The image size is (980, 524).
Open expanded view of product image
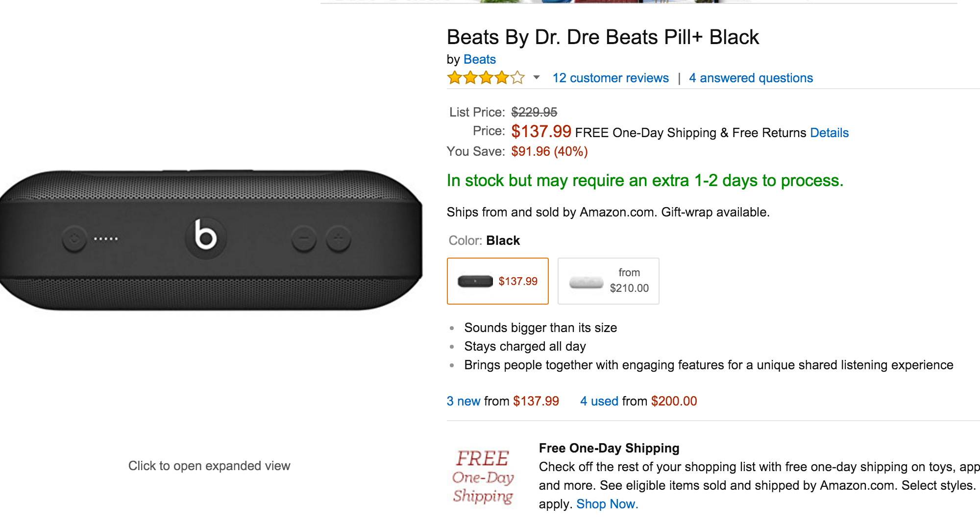pyautogui.click(x=209, y=466)
